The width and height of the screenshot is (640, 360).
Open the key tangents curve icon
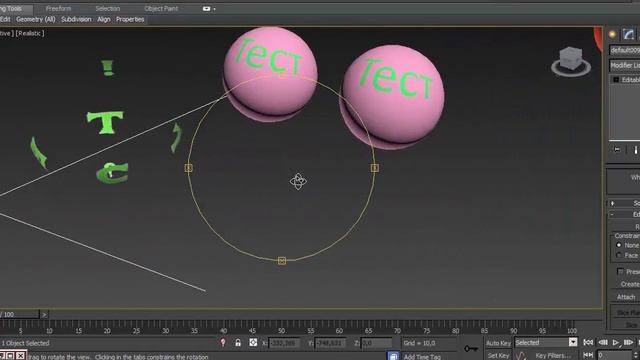click(x=520, y=356)
